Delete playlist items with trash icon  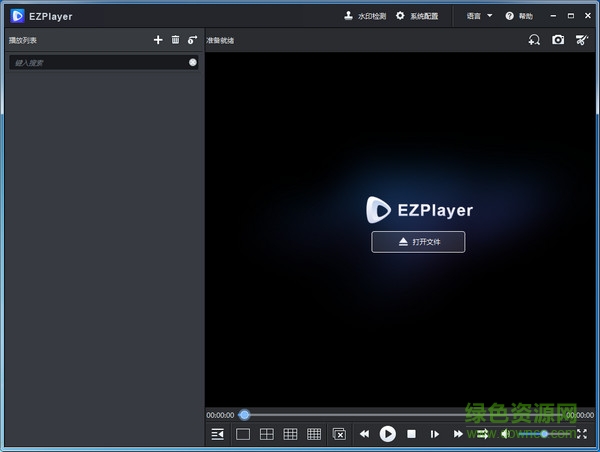pos(175,39)
